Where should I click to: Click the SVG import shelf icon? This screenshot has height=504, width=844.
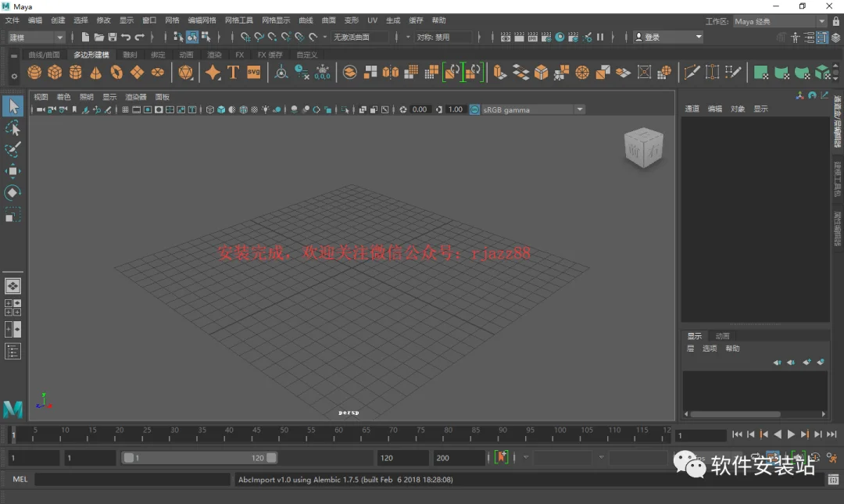253,72
